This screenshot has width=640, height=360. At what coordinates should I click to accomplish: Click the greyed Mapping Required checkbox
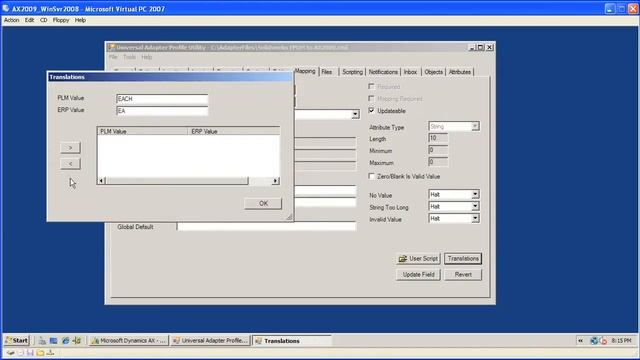click(x=371, y=98)
